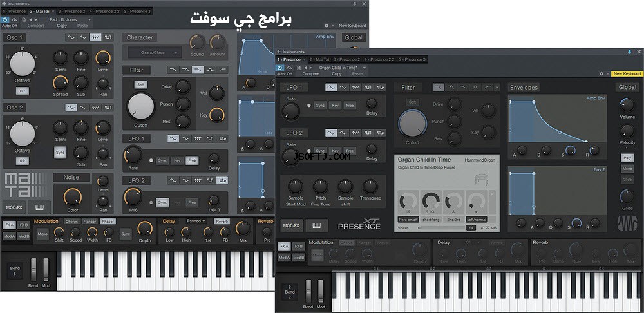Open the MOD/FX panel in Presence XT
The height and width of the screenshot is (313, 644).
coord(292,225)
